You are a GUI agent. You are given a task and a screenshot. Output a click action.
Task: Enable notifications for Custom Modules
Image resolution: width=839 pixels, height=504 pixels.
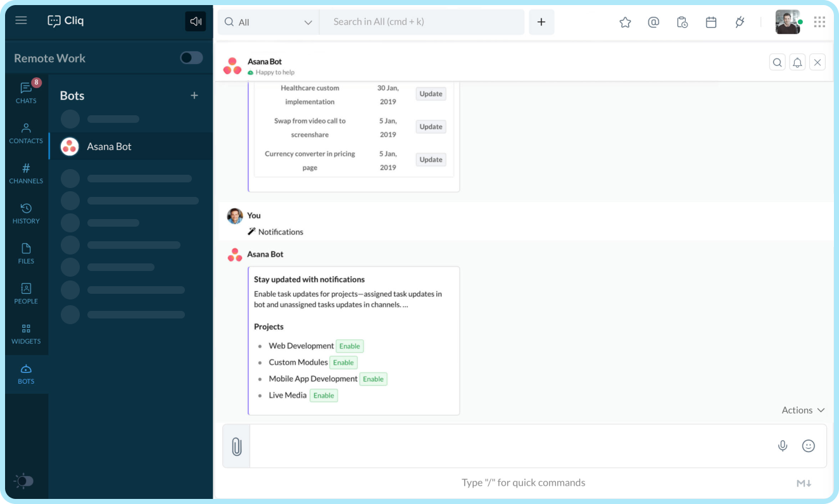[343, 363]
